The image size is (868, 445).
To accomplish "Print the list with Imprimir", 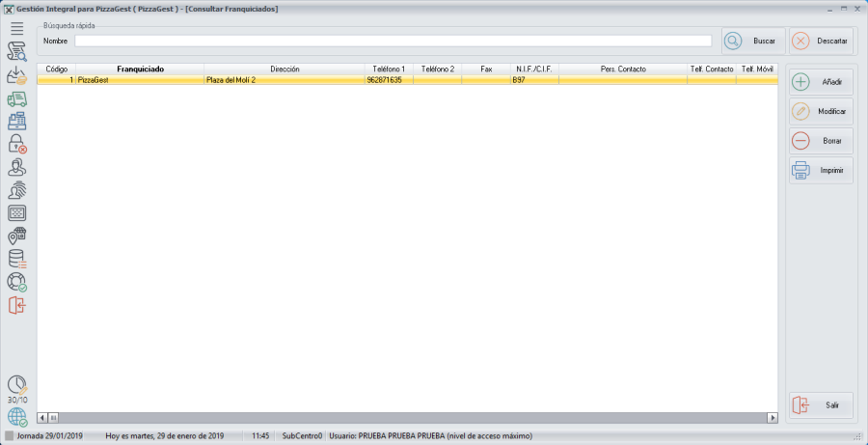I will (x=821, y=171).
